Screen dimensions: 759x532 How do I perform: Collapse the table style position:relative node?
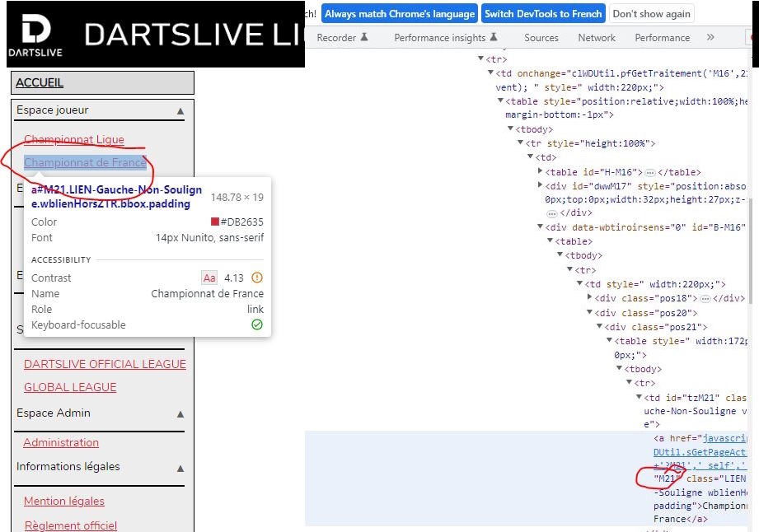(500, 100)
